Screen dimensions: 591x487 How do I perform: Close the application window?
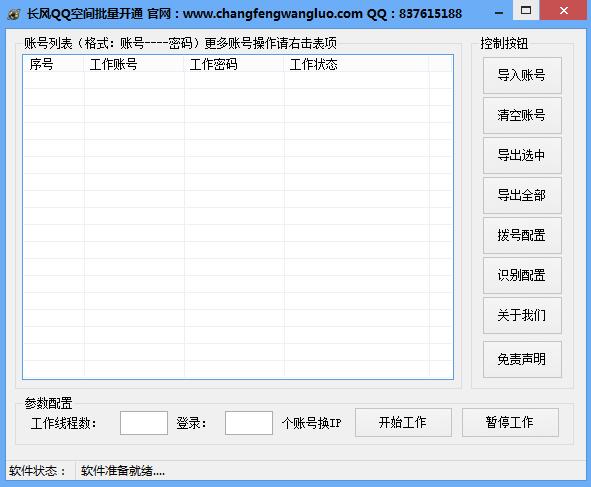[564, 11]
